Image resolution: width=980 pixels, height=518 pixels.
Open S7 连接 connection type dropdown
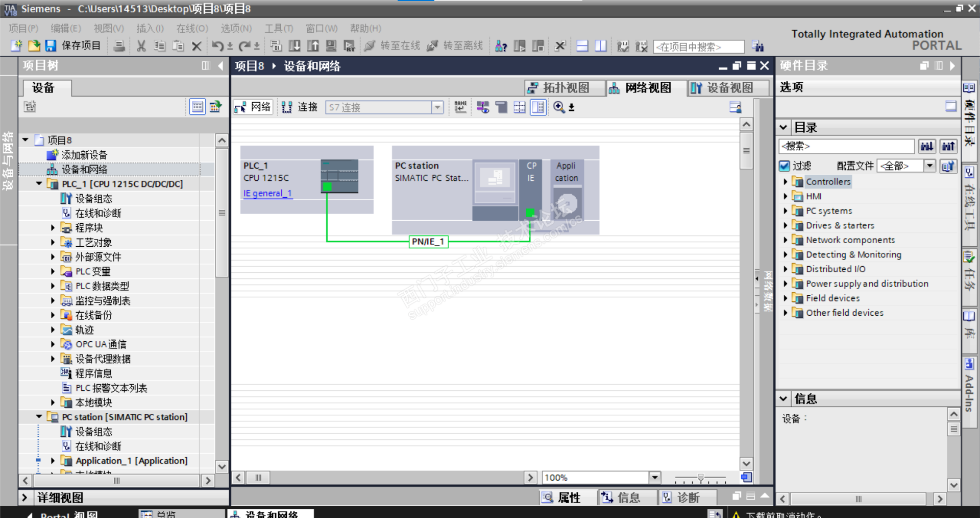[437, 107]
